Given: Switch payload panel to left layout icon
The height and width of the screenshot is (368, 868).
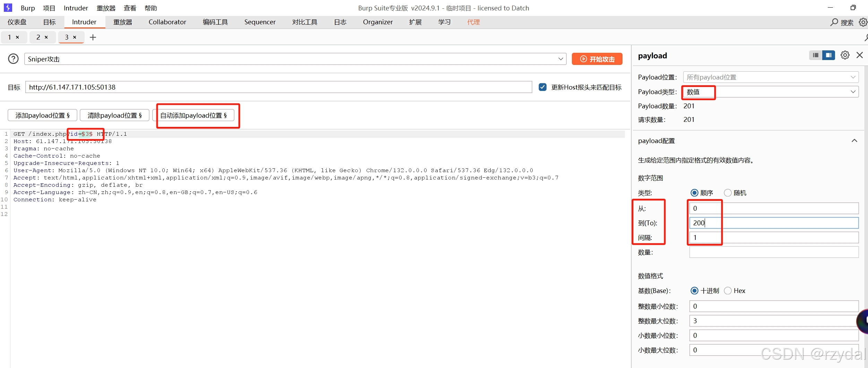Looking at the screenshot, I should (x=816, y=55).
